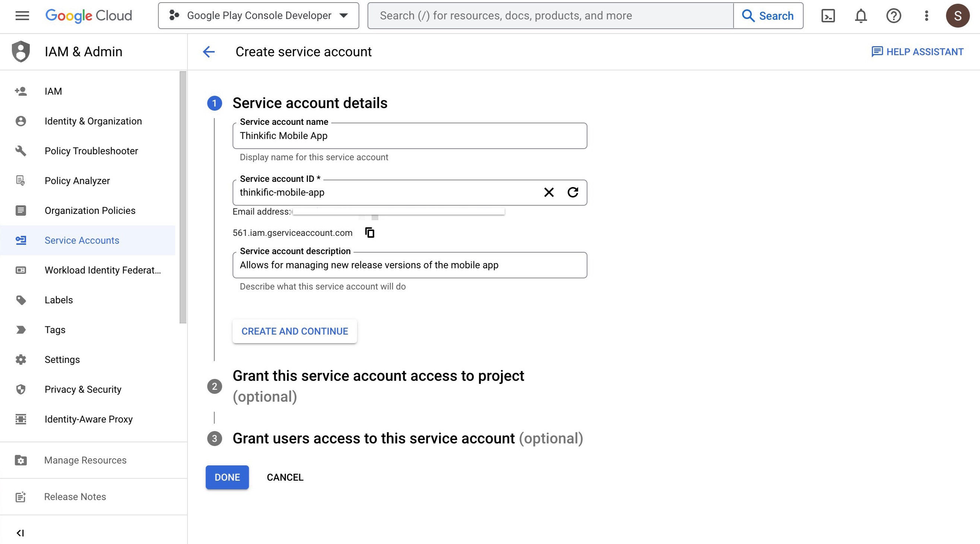Select Service Accounts in the sidebar
Viewport: 980px width, 544px height.
pyautogui.click(x=88, y=240)
